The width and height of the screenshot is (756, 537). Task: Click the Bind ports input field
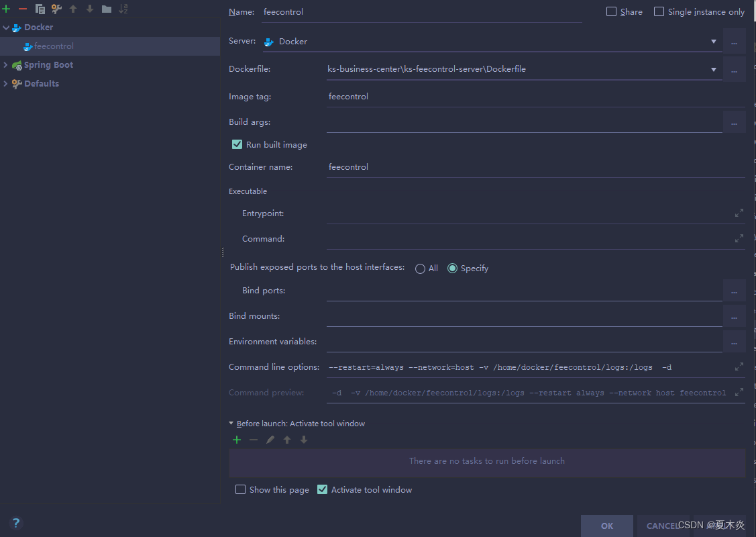click(524, 291)
